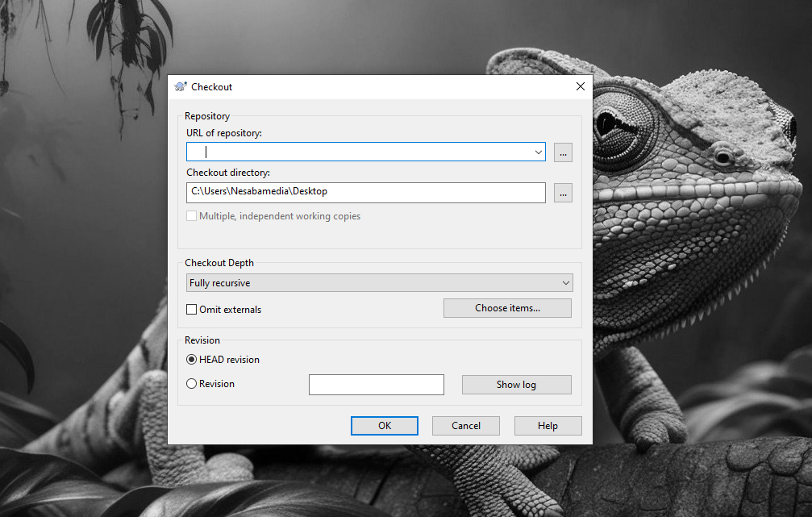The height and width of the screenshot is (517, 812).
Task: Browse for checkout directory with ellipsis button
Action: coord(563,193)
